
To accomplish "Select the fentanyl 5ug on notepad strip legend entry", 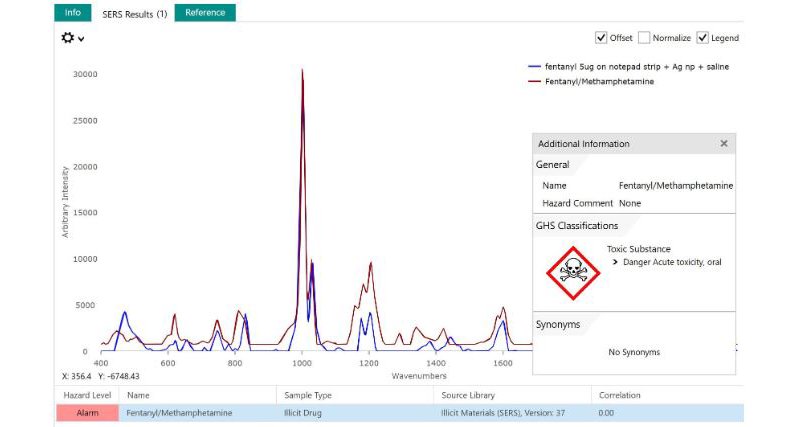I will click(x=637, y=67).
